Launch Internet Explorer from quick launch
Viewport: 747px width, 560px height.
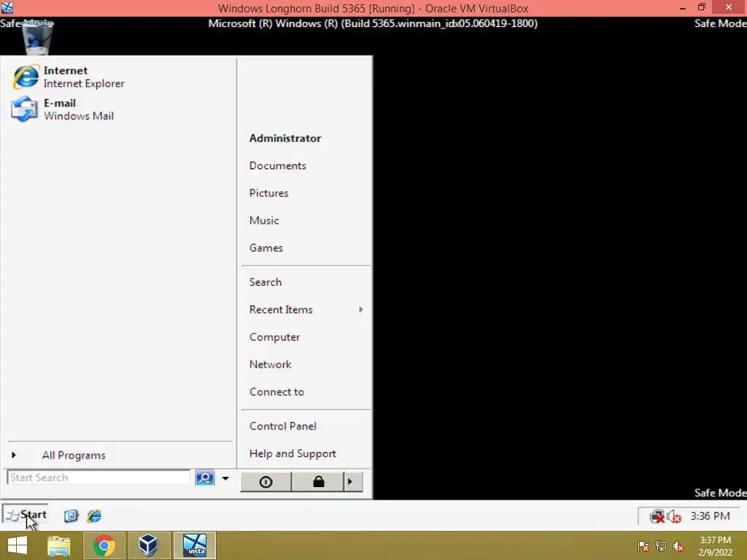(94, 516)
